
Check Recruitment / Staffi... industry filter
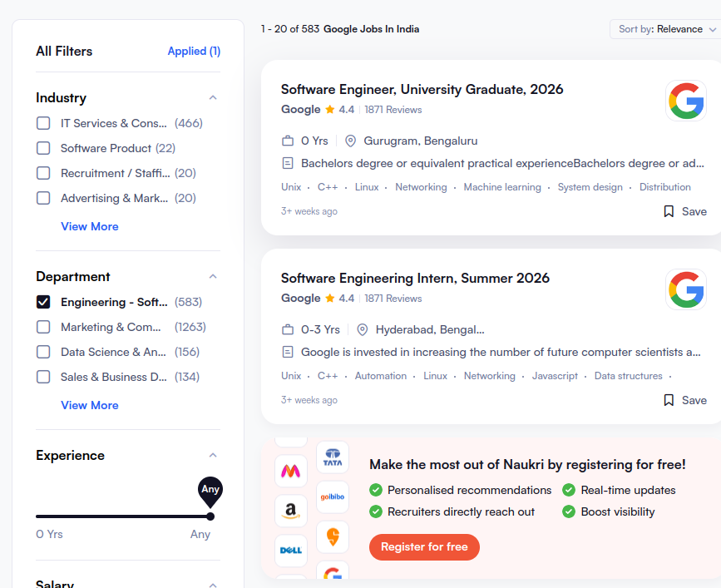(43, 173)
